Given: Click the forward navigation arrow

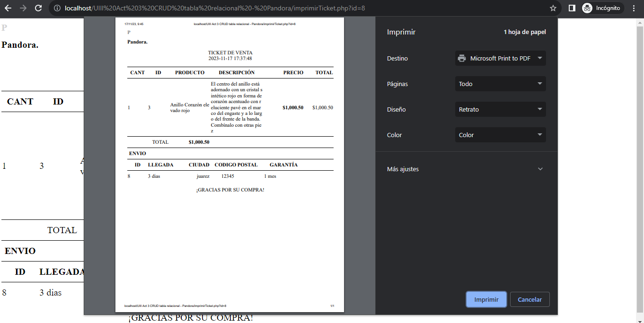Looking at the screenshot, I should pos(23,8).
